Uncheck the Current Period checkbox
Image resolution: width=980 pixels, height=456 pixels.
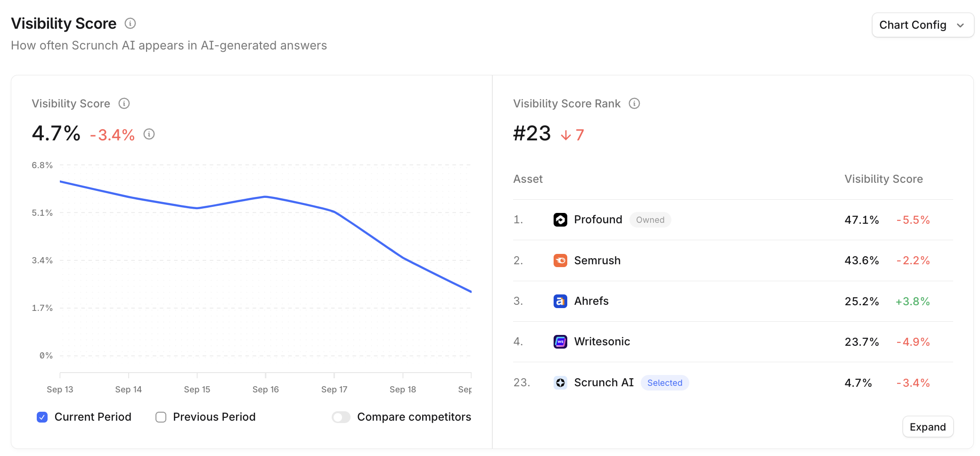click(42, 417)
